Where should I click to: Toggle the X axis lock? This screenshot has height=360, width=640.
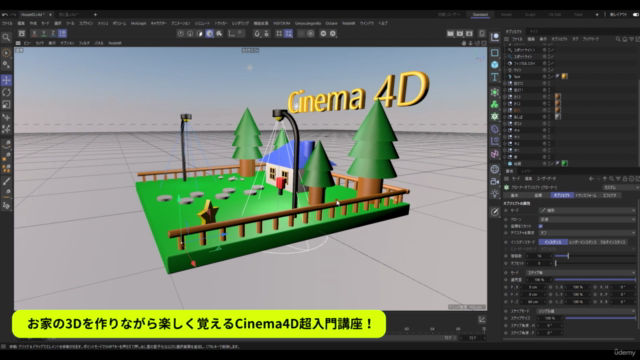34,33
